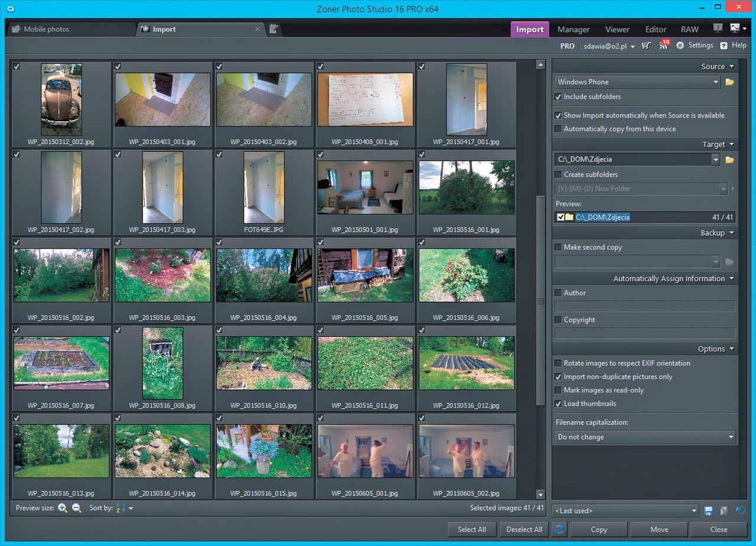The height and width of the screenshot is (546, 756).
Task: Enable Mark images as read-only
Action: (558, 390)
